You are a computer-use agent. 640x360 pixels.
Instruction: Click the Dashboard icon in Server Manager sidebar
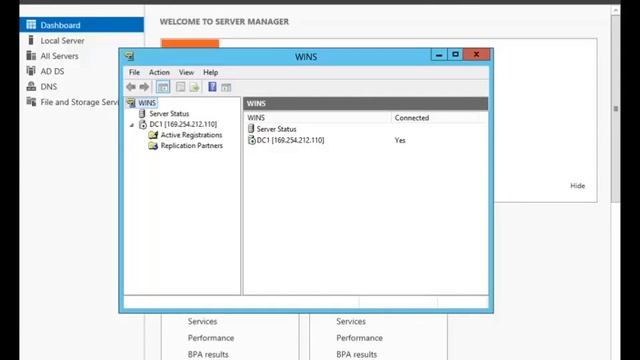(x=31, y=24)
